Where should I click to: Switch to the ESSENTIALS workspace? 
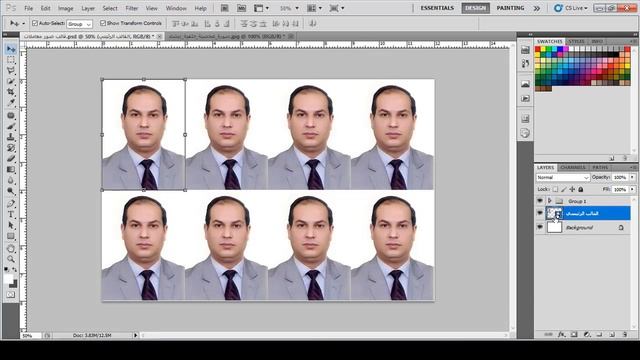pos(437,8)
